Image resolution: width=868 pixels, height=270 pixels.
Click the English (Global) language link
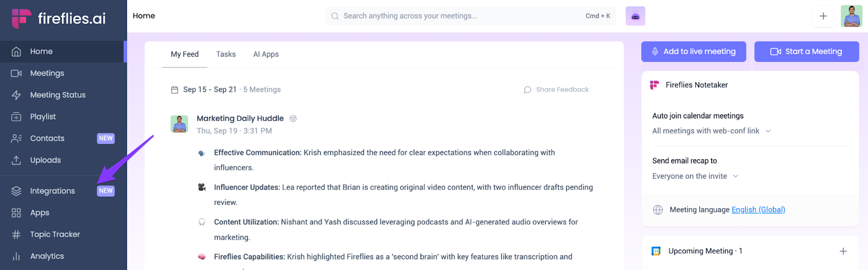click(758, 210)
